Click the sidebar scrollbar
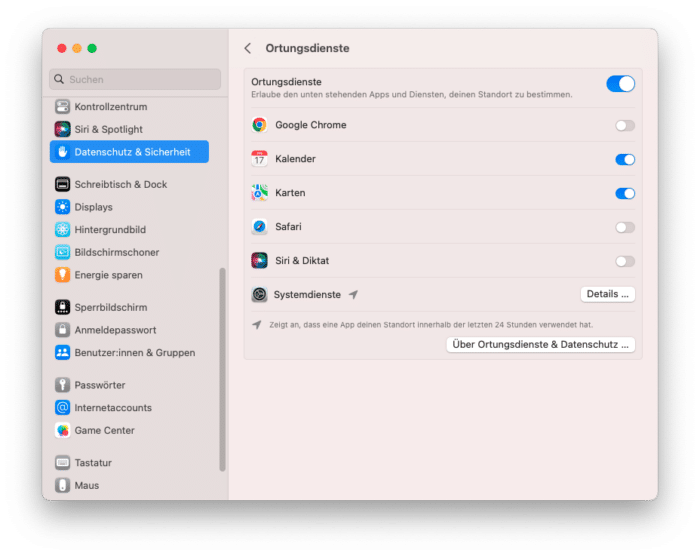Image resolution: width=700 pixels, height=556 pixels. coord(222,369)
